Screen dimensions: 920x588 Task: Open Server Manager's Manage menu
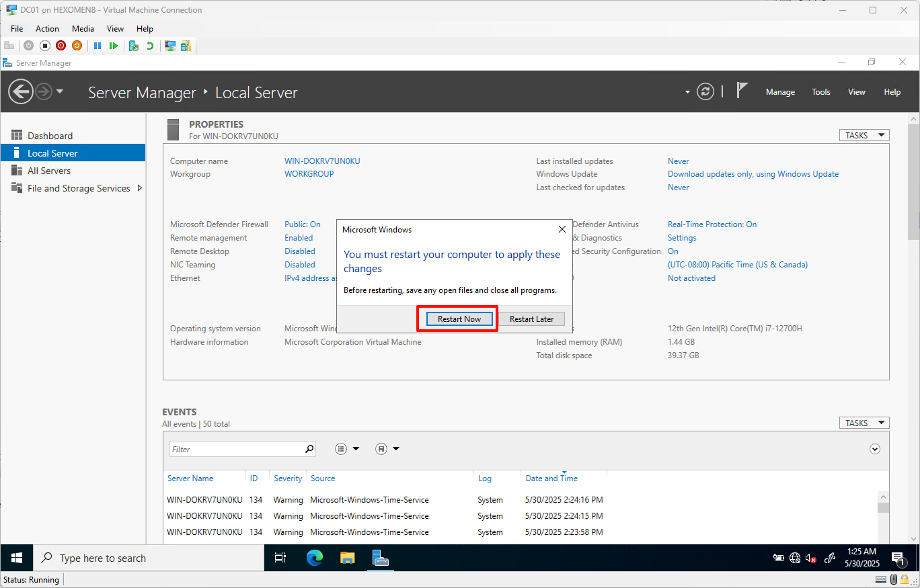[x=780, y=92]
